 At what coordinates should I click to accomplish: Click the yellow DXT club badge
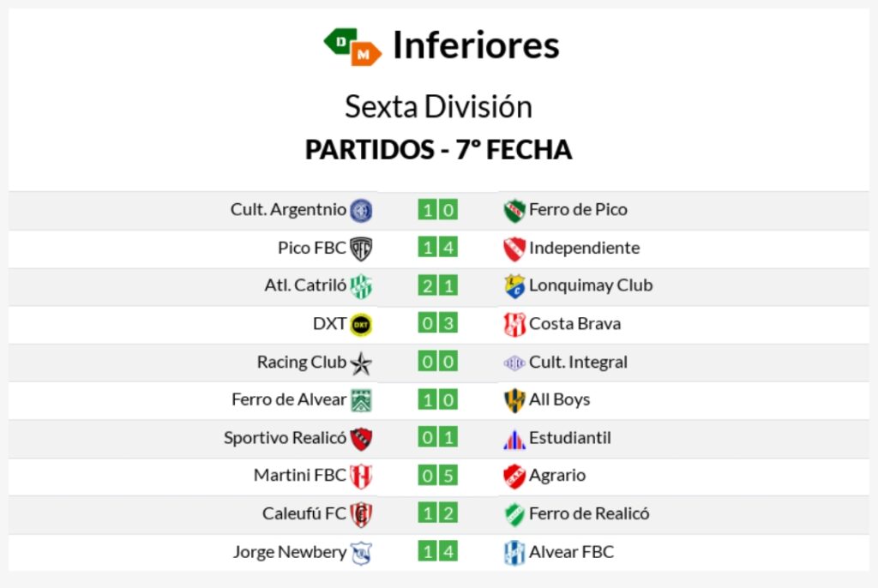click(361, 325)
